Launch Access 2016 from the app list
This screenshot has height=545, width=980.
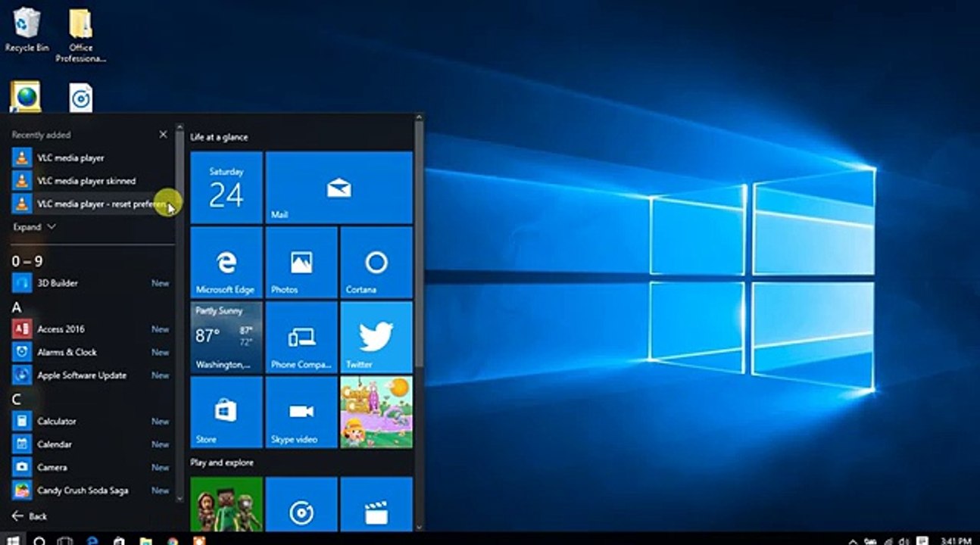(91, 329)
